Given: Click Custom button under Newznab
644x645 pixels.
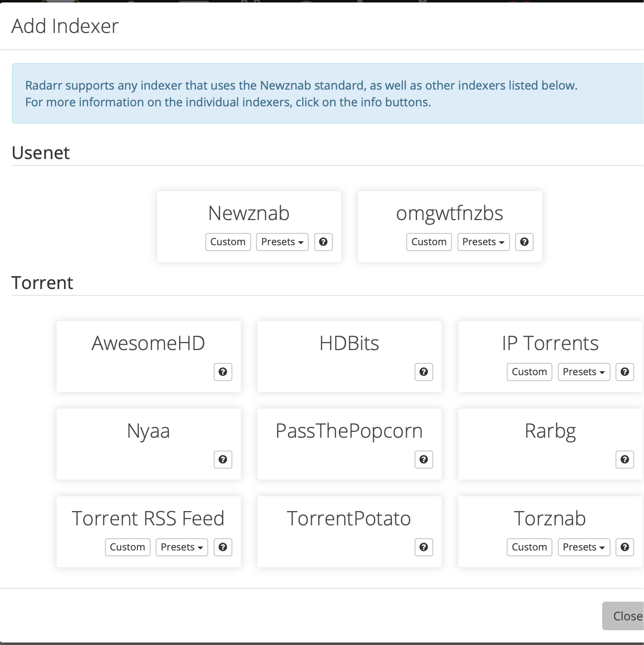Looking at the screenshot, I should 228,242.
